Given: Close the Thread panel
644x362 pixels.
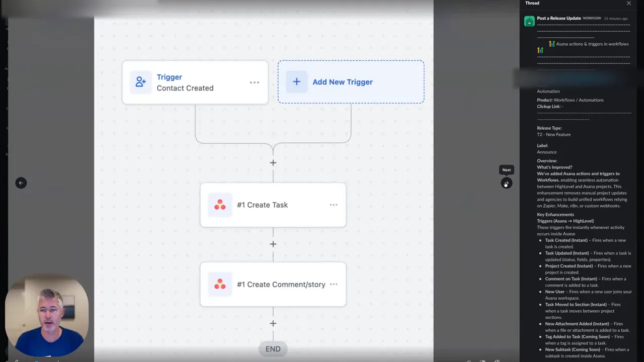Looking at the screenshot, I should pos(629,3).
